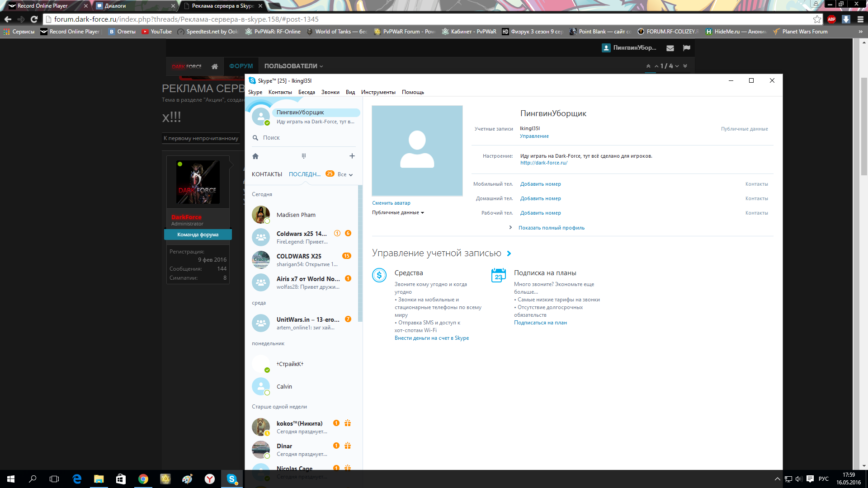
Task: Add mobile phone number link
Action: pyautogui.click(x=541, y=184)
